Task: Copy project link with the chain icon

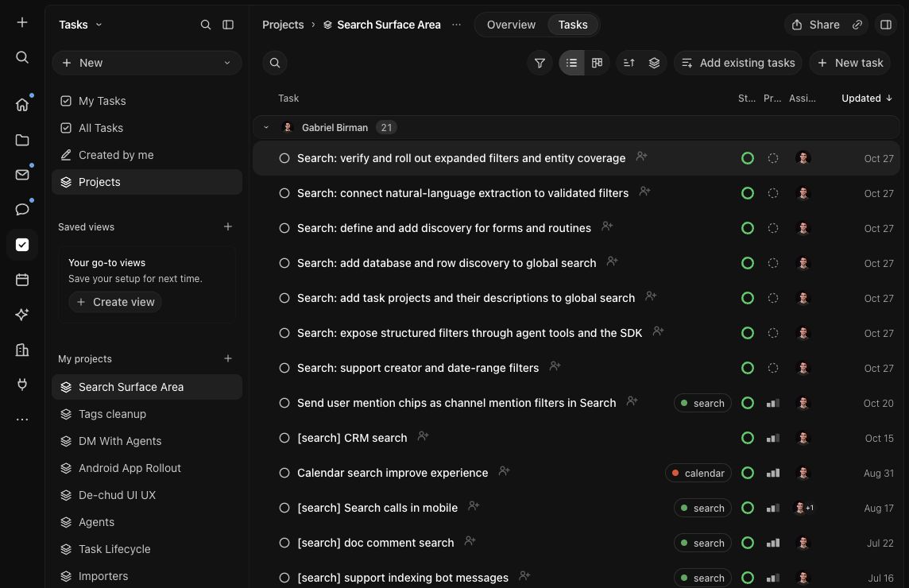Action: coord(857,25)
